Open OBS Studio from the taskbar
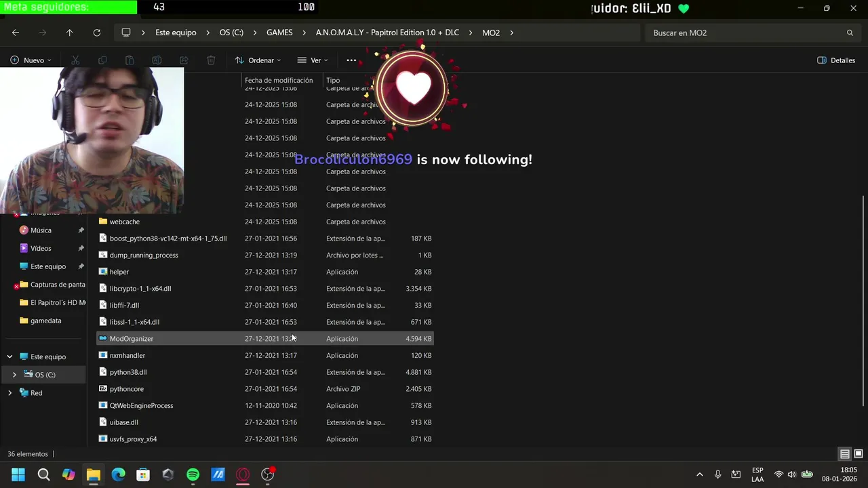Image resolution: width=868 pixels, height=488 pixels. (x=268, y=474)
